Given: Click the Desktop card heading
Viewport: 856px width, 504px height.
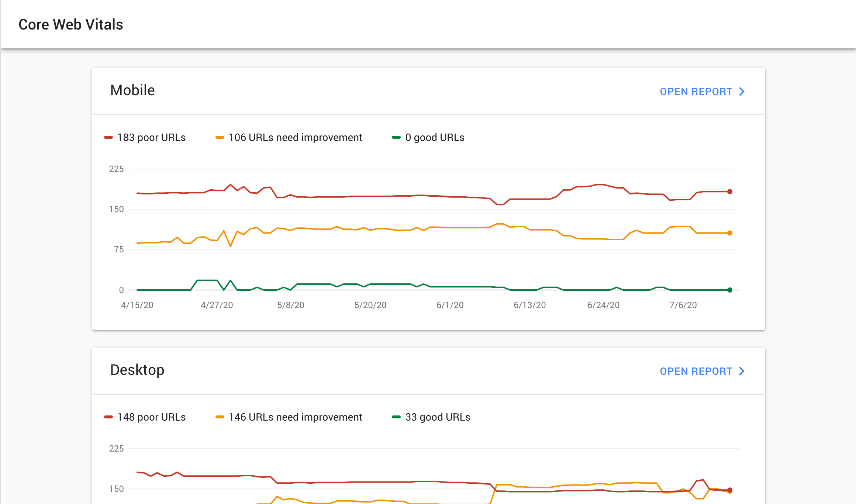Looking at the screenshot, I should [137, 370].
